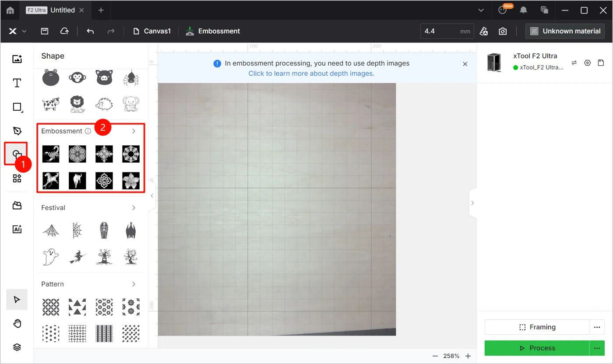Insert the coffin festival shape
Screen dimensions: 613x364
[x=104, y=230]
